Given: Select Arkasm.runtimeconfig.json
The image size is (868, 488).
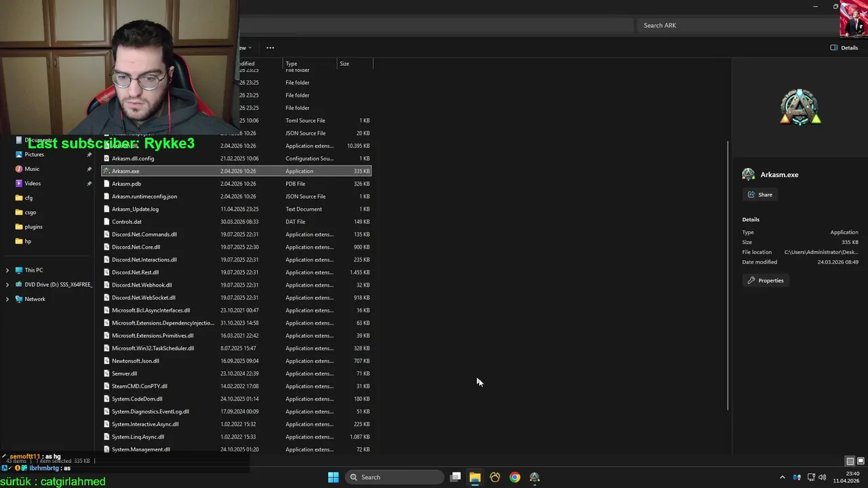Looking at the screenshot, I should point(144,197).
